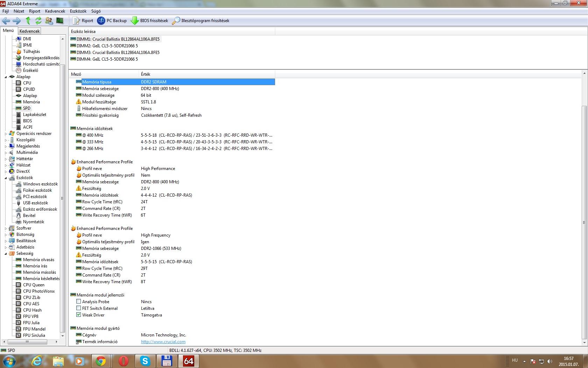Select FPU Julia benchmark

click(31, 323)
